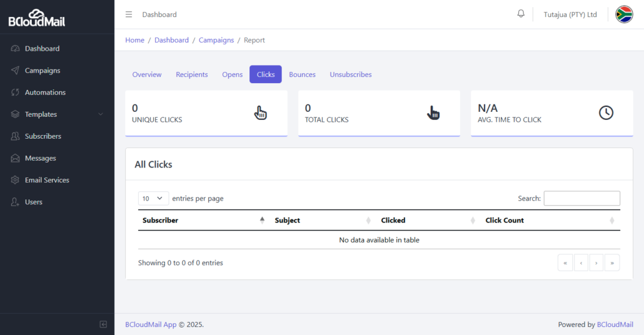The width and height of the screenshot is (644, 335).
Task: Follow the Campaigns breadcrumb link
Action: pos(216,40)
